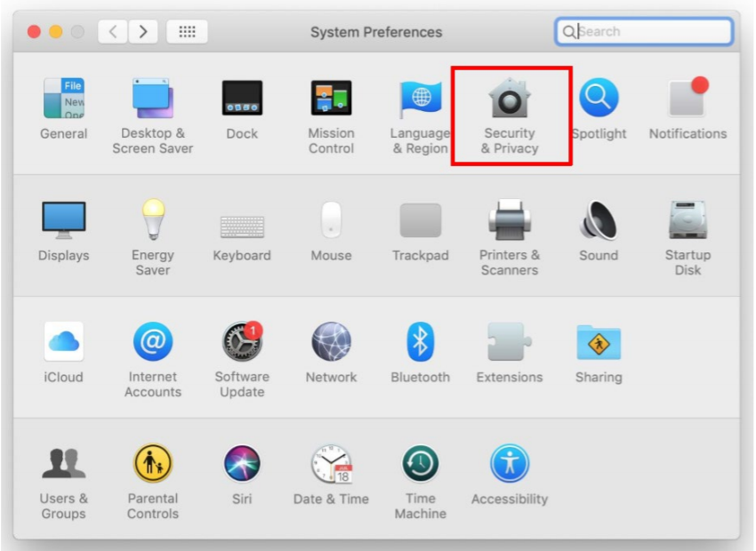Open Printers & Scanners pane

[x=510, y=220]
